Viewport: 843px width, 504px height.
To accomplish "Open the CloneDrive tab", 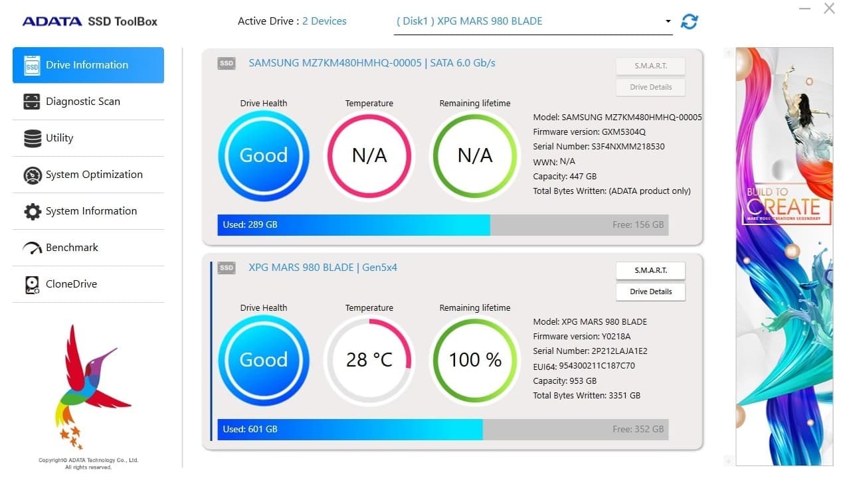I will pos(88,284).
